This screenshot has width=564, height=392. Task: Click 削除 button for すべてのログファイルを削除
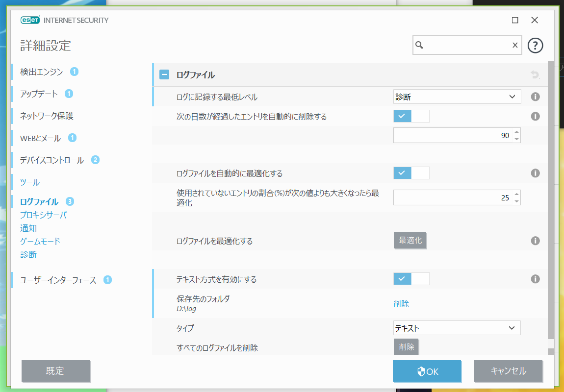(x=406, y=347)
